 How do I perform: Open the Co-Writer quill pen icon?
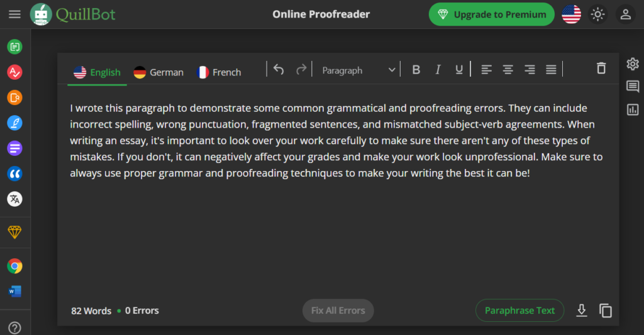click(x=15, y=123)
